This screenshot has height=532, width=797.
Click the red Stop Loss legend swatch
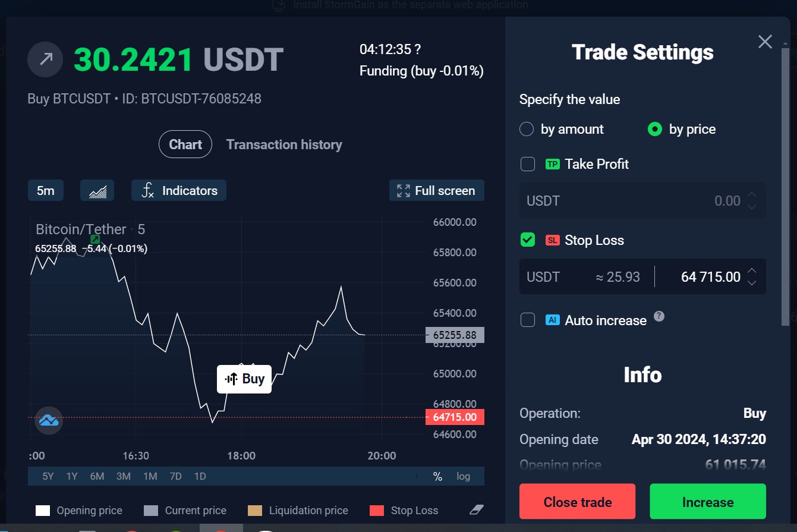pyautogui.click(x=377, y=510)
